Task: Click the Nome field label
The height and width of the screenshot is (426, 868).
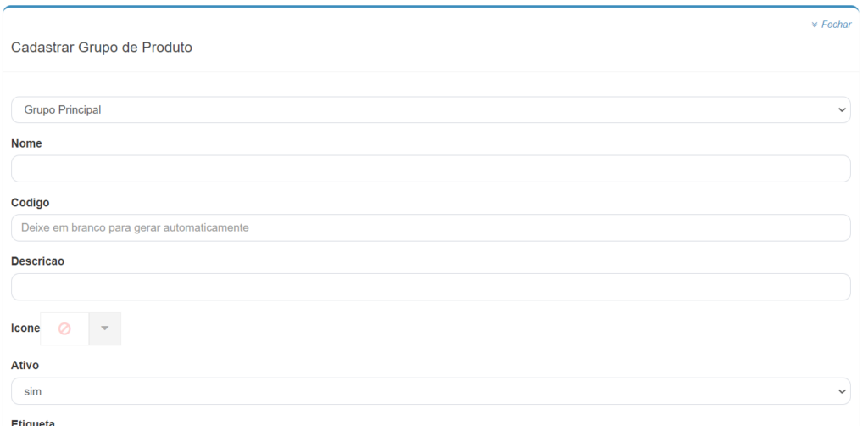Action: click(x=26, y=144)
